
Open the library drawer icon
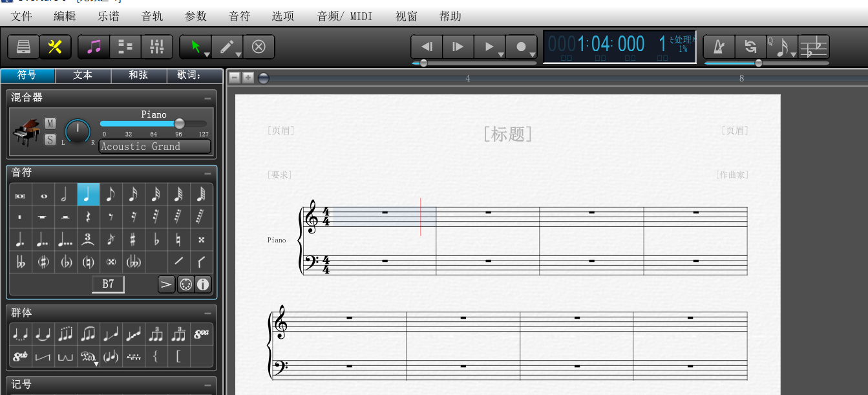point(23,47)
